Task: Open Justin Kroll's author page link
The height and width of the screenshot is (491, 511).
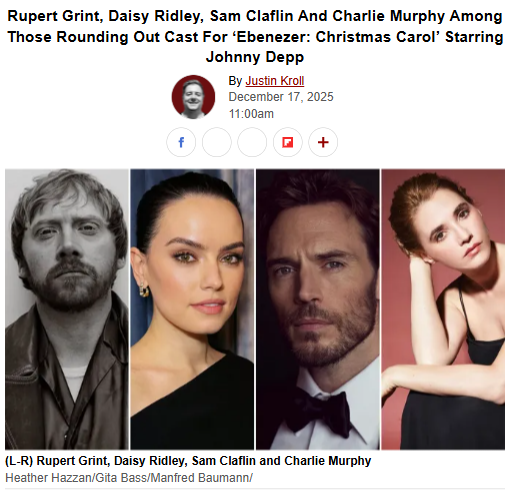Action: [x=275, y=81]
